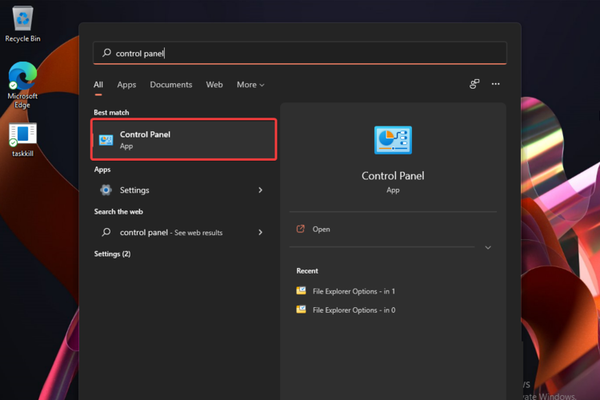Click the magnifier icon in the search box
Image resolution: width=600 pixels, height=400 pixels.
click(x=106, y=53)
